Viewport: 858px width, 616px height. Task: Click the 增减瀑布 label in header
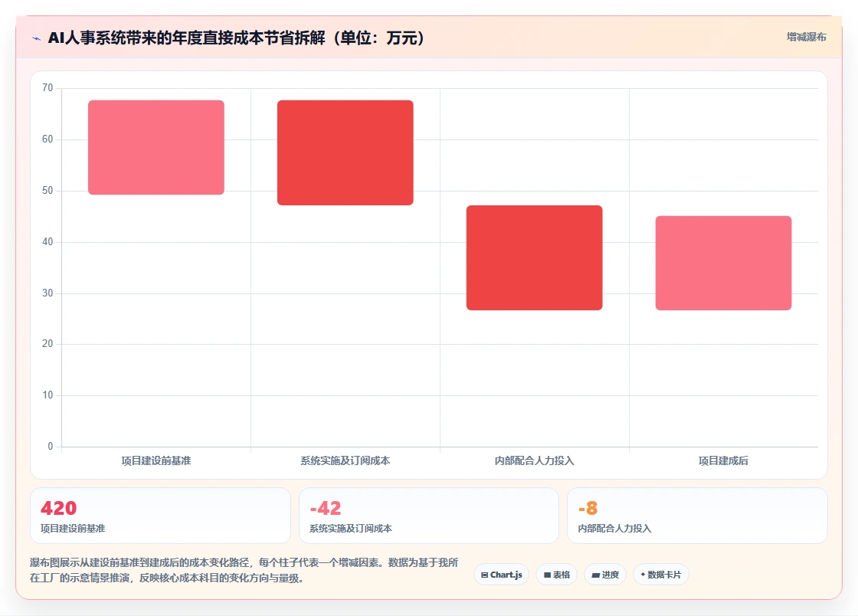click(x=806, y=38)
